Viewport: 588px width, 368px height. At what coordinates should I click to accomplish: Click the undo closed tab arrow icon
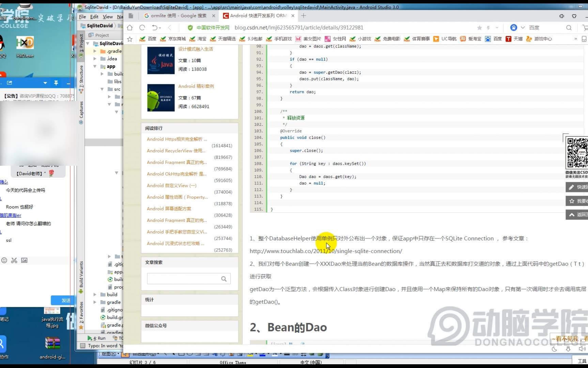click(x=155, y=28)
